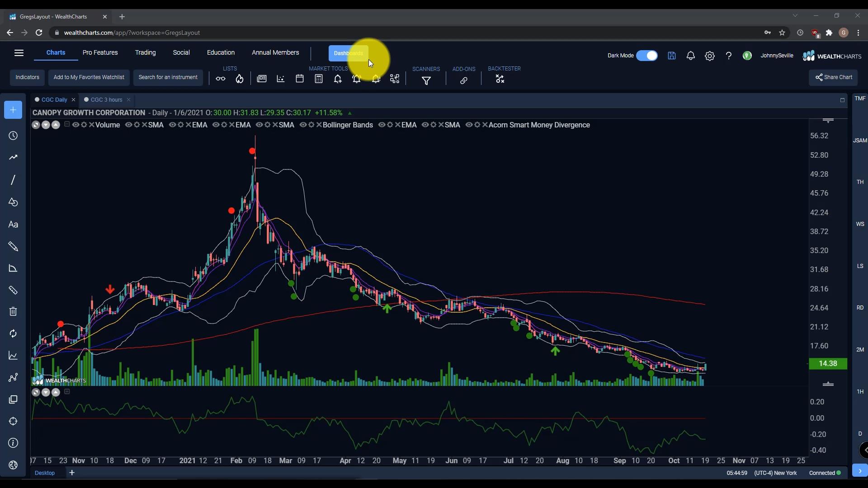Open the JohnnySeville account name
This screenshot has width=868, height=488.
777,56
